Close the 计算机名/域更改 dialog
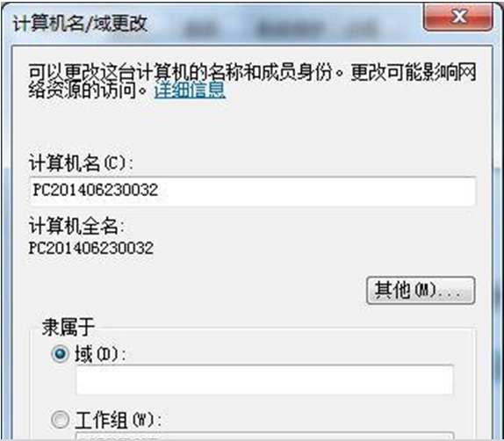Image resolution: width=504 pixels, height=441 pixels. [458, 17]
